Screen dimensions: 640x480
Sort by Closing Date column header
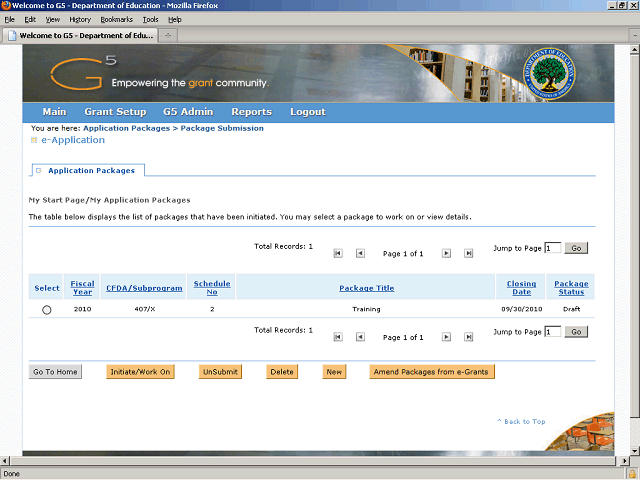pyautogui.click(x=522, y=288)
